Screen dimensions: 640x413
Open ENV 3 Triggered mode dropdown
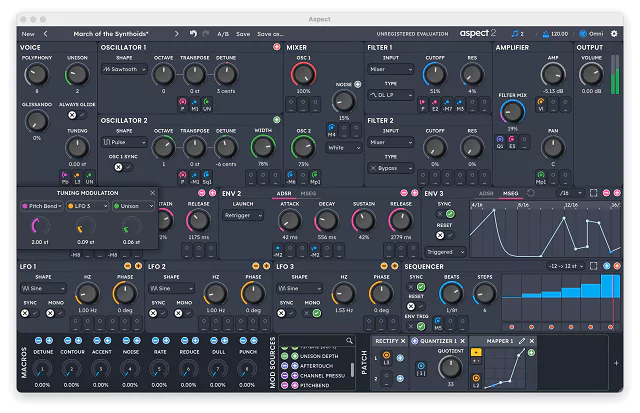pos(445,252)
